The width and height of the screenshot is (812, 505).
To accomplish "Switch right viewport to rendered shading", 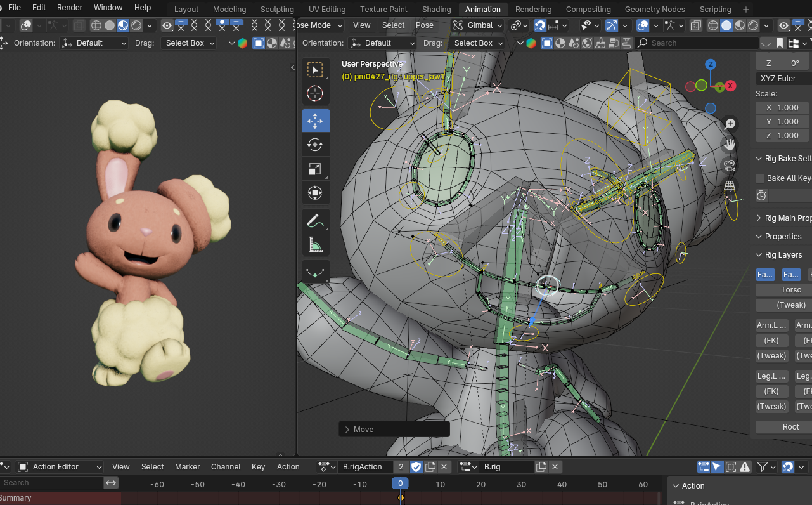I will pos(753,25).
